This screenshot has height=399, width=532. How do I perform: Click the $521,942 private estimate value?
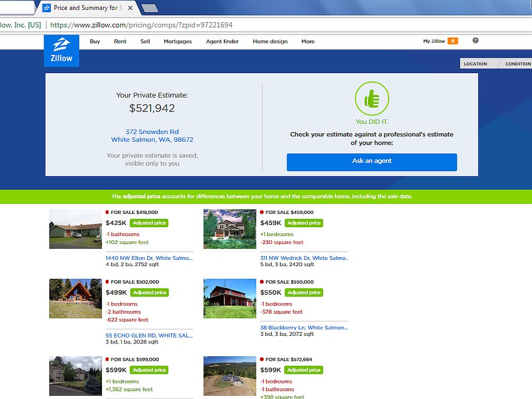coord(152,108)
